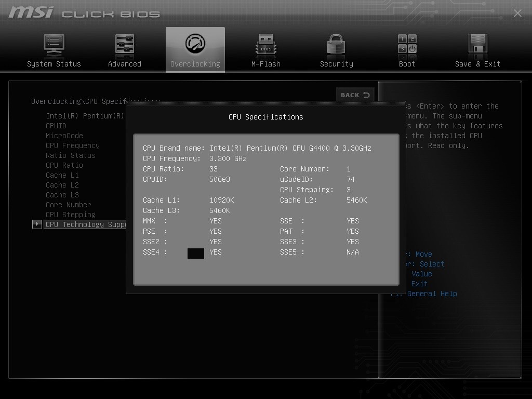
Task: Click the CPUID value 506e3
Action: [x=220, y=179]
